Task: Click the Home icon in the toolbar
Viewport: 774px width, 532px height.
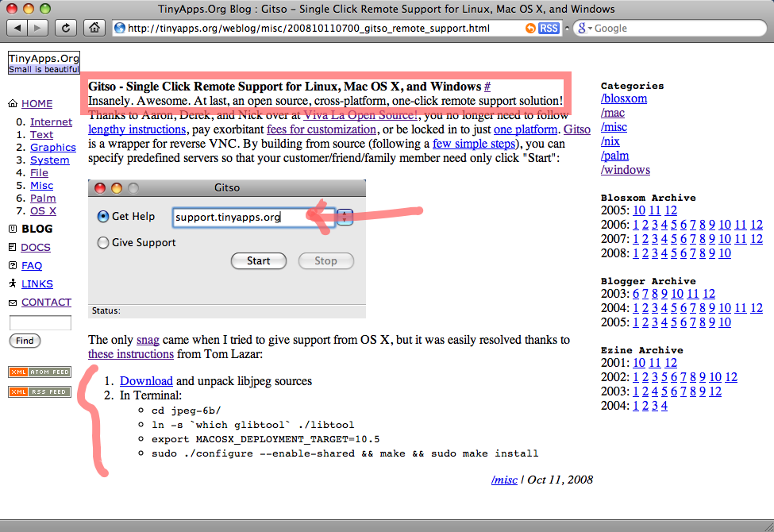Action: point(94,28)
